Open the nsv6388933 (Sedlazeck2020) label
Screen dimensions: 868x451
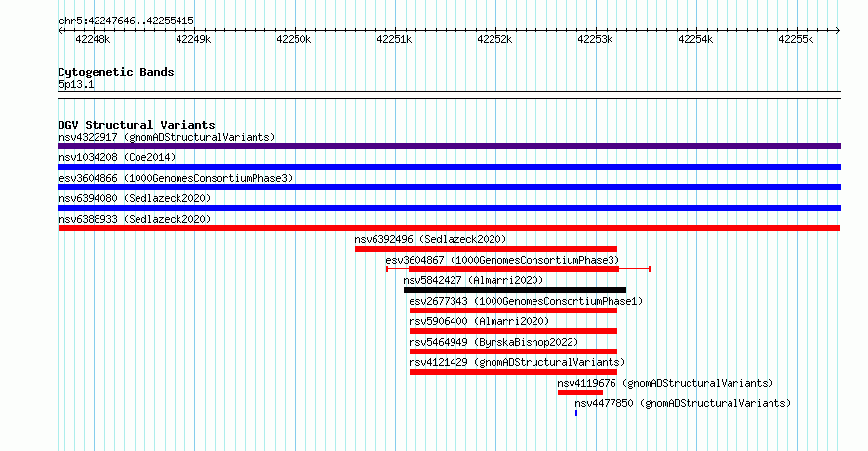coord(135,219)
